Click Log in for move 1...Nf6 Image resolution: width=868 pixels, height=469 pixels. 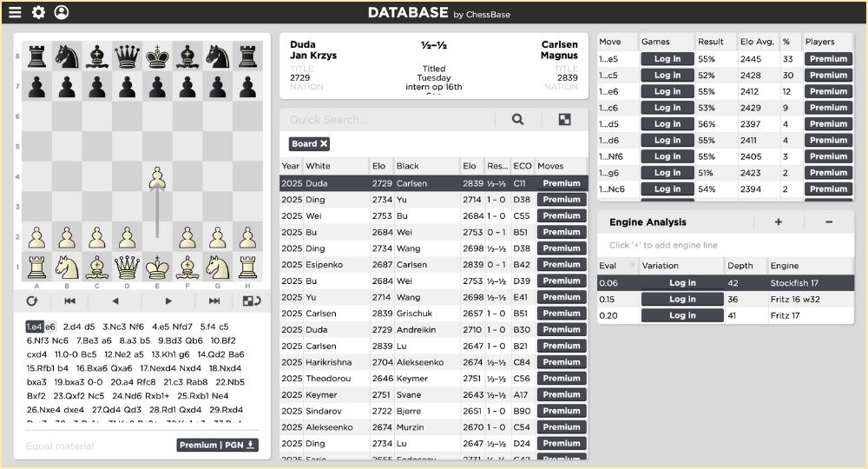click(x=667, y=156)
